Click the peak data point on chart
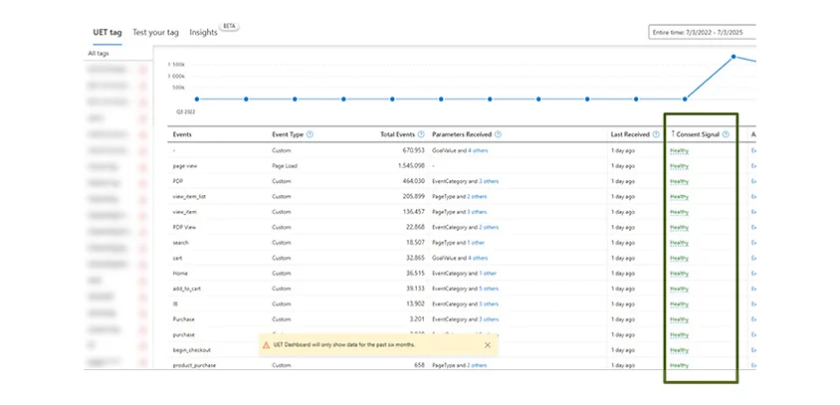Screen dimensions: 840x405 click(x=734, y=56)
